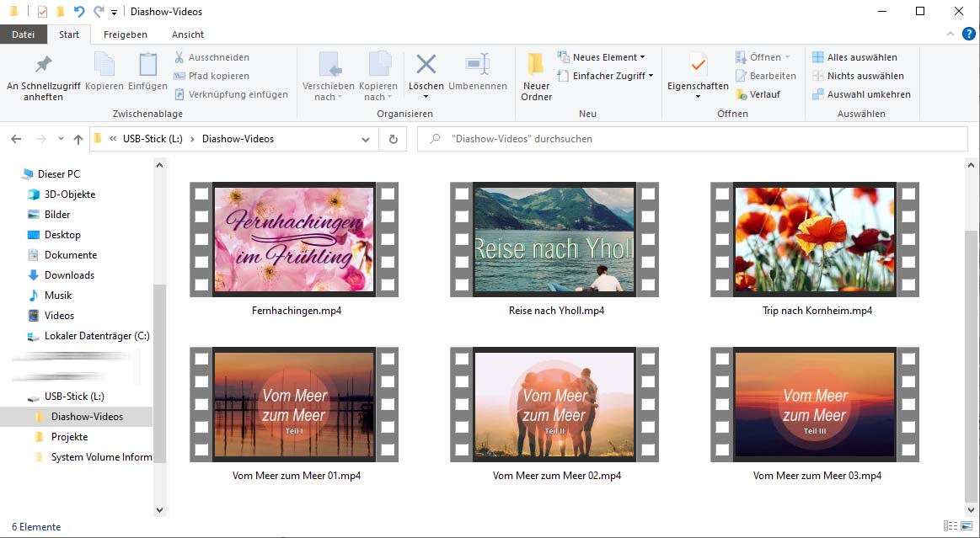Select the Reise nach Yholl.mp4 thumbnail
Image resolution: width=980 pixels, height=538 pixels.
[x=554, y=239]
